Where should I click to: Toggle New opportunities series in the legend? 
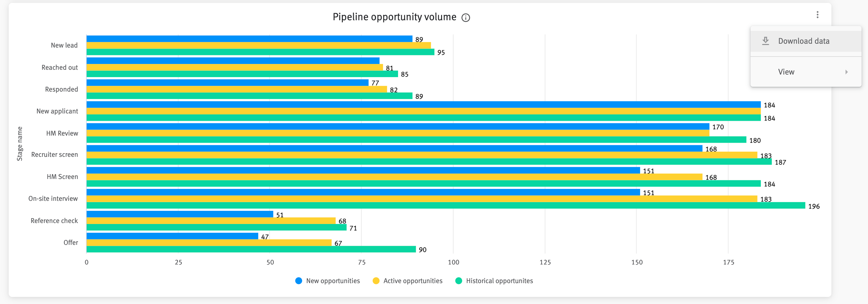point(333,281)
